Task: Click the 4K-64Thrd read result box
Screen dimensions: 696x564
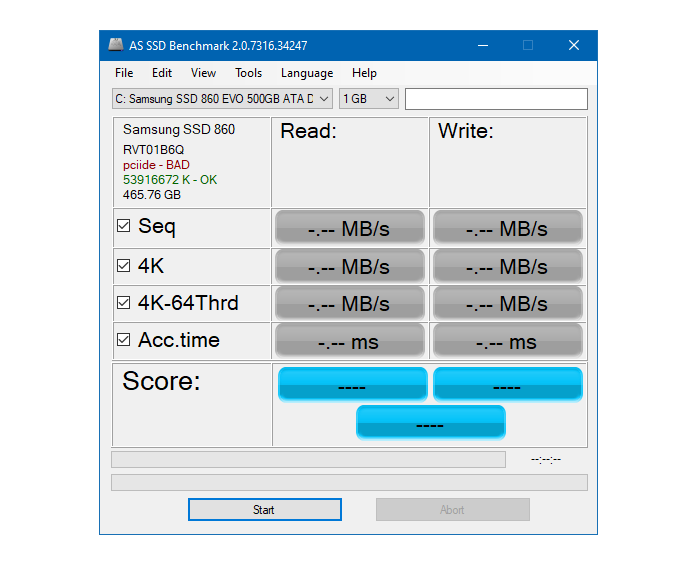Action: (x=349, y=304)
